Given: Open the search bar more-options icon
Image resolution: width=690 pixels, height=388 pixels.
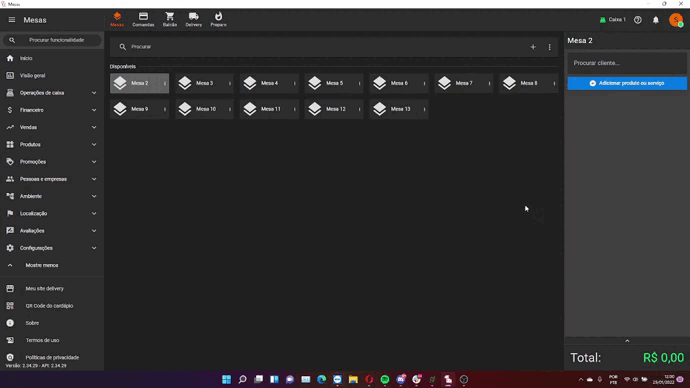Looking at the screenshot, I should (549, 47).
